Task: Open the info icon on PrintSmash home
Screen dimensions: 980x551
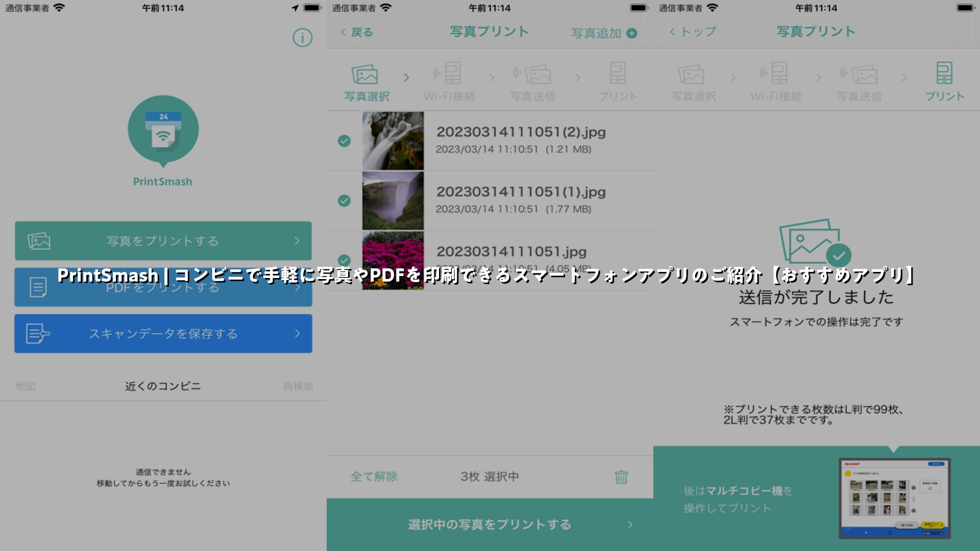Action: [x=302, y=37]
